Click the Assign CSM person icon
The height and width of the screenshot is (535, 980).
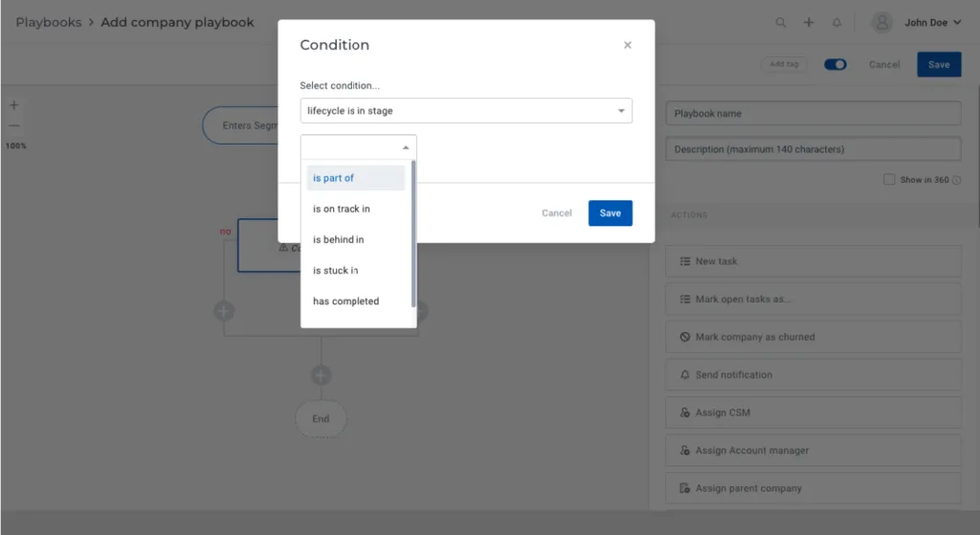pyautogui.click(x=685, y=412)
